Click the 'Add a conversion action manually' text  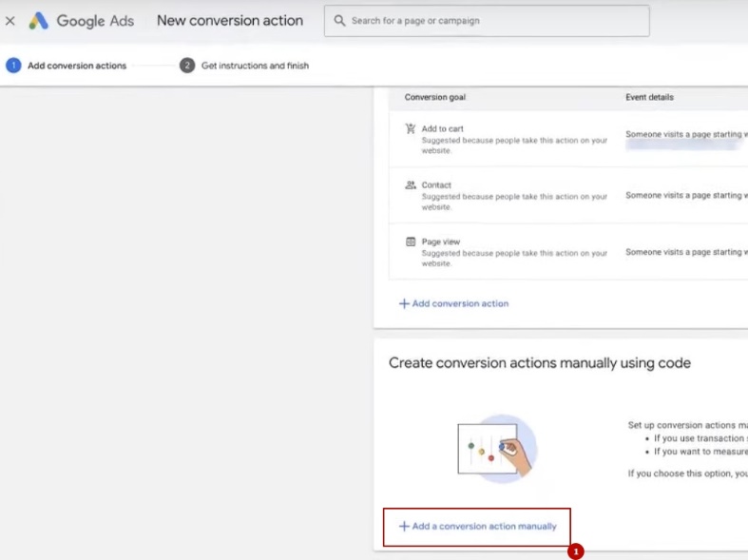click(484, 527)
